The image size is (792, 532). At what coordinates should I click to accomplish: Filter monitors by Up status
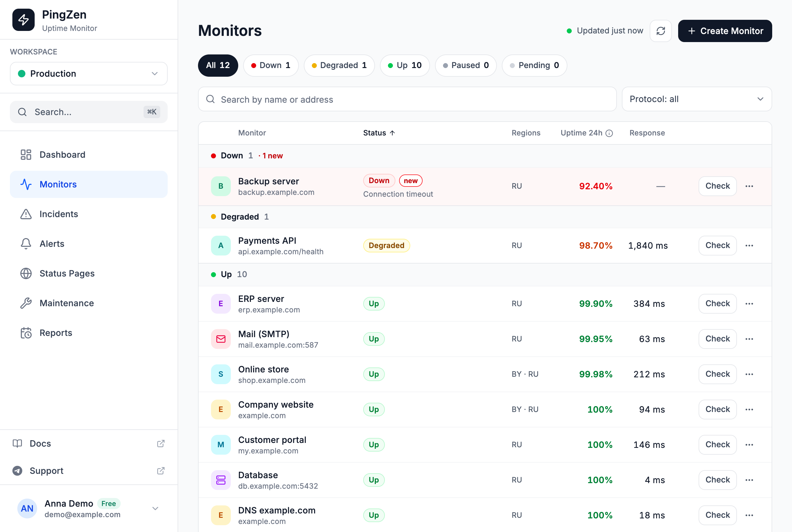[404, 66]
